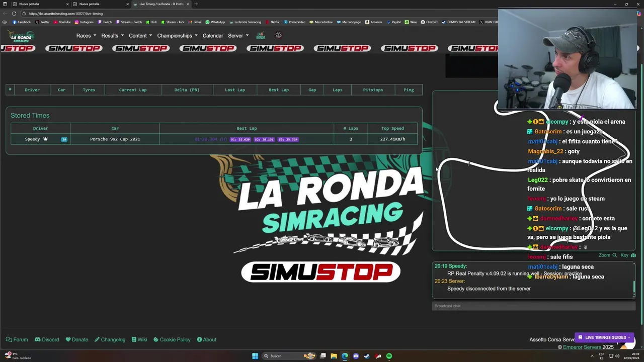Open the Cookie Policy footer link

point(172,340)
